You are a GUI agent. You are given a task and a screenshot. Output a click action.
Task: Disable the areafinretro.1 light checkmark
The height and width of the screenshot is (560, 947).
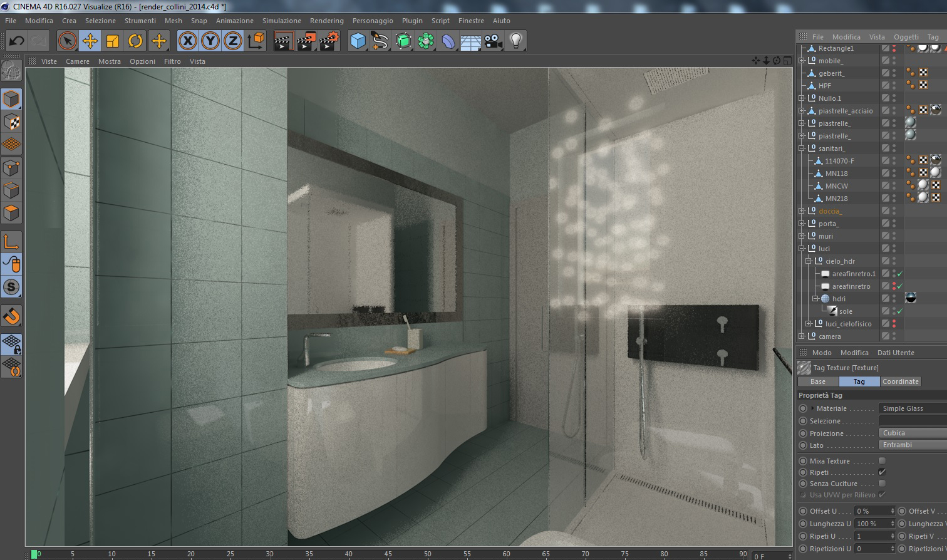[x=900, y=274]
